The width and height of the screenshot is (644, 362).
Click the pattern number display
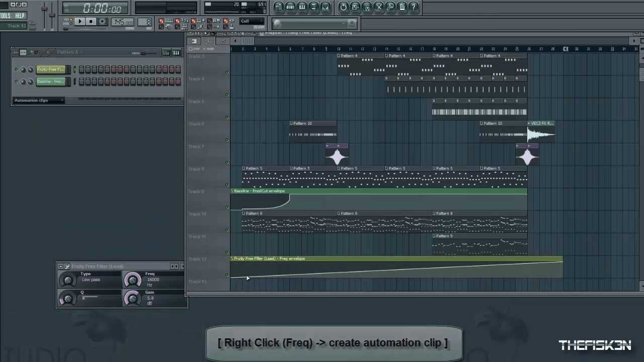(x=145, y=22)
